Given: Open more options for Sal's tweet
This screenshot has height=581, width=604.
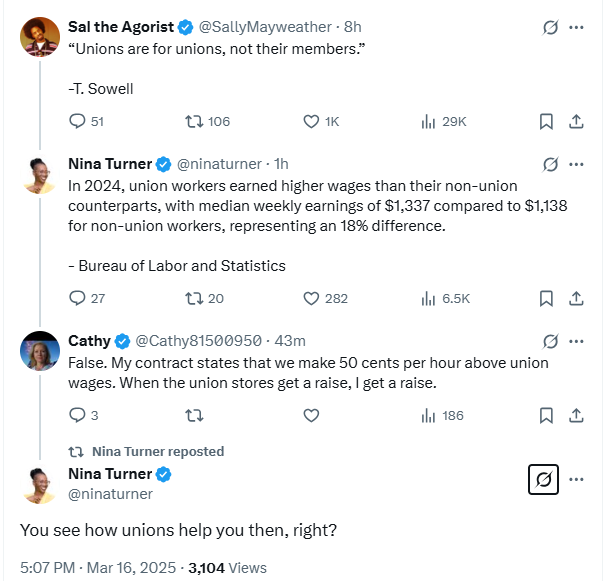Looking at the screenshot, I should coord(576,27).
